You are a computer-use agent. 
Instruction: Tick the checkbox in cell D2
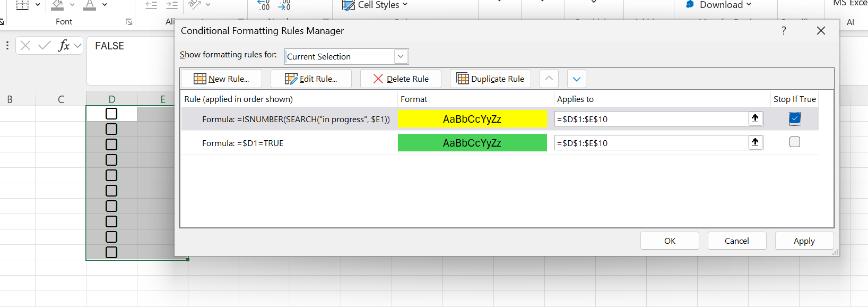[x=111, y=129]
